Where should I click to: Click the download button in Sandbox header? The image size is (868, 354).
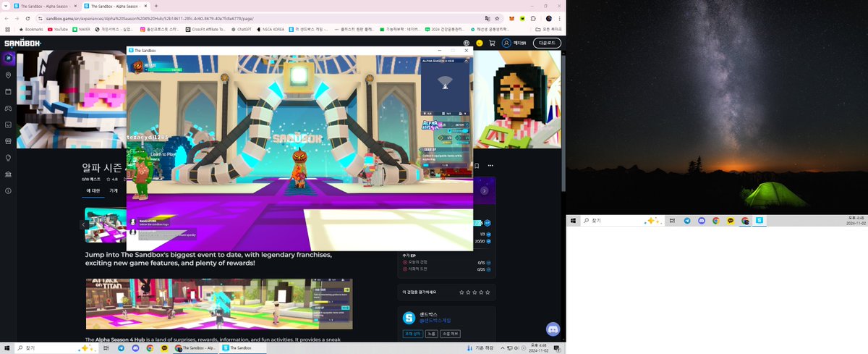pyautogui.click(x=547, y=43)
